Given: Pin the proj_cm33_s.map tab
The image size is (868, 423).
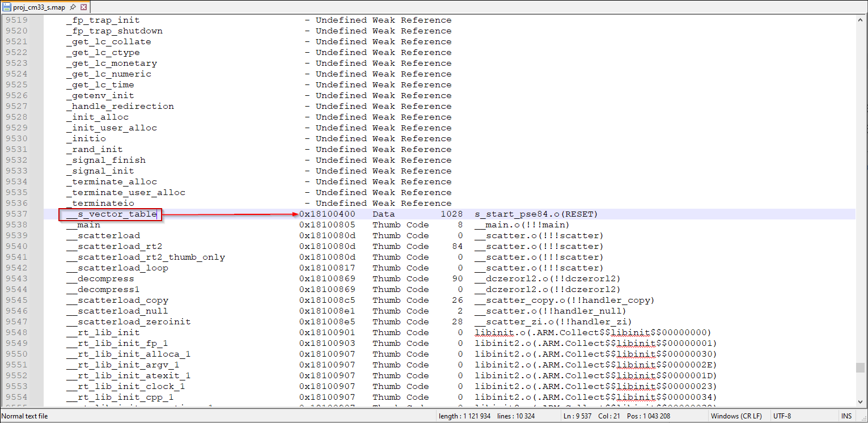Looking at the screenshot, I should coord(73,7).
